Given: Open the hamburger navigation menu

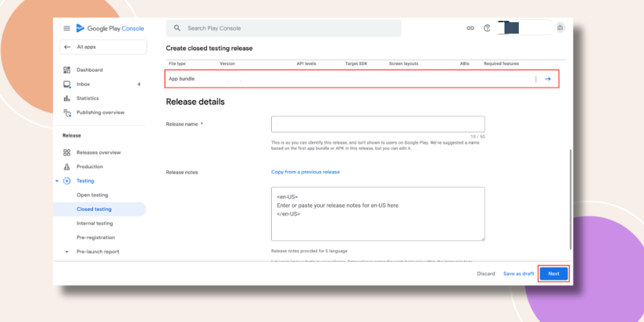Looking at the screenshot, I should [x=67, y=29].
